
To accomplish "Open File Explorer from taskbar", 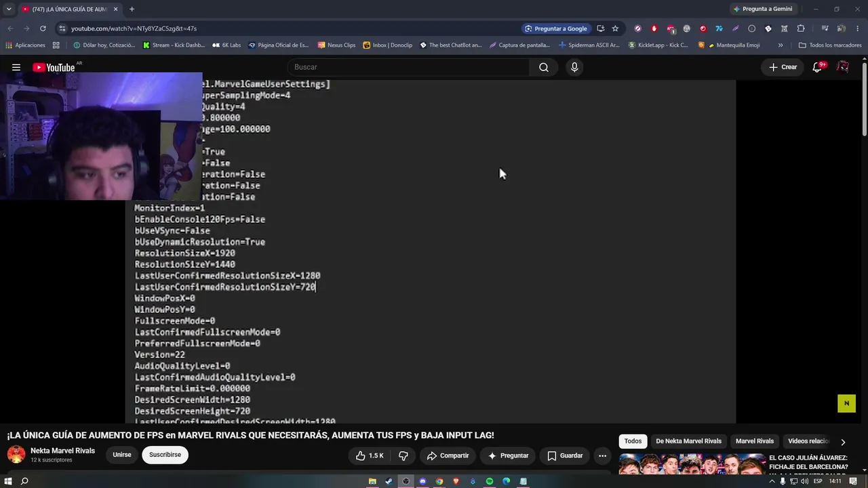I will 372,481.
